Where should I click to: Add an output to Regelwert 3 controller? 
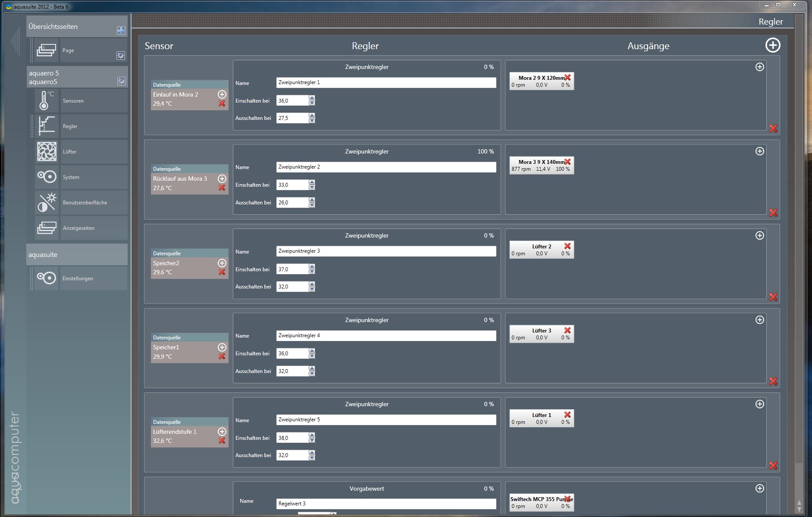(x=760, y=489)
